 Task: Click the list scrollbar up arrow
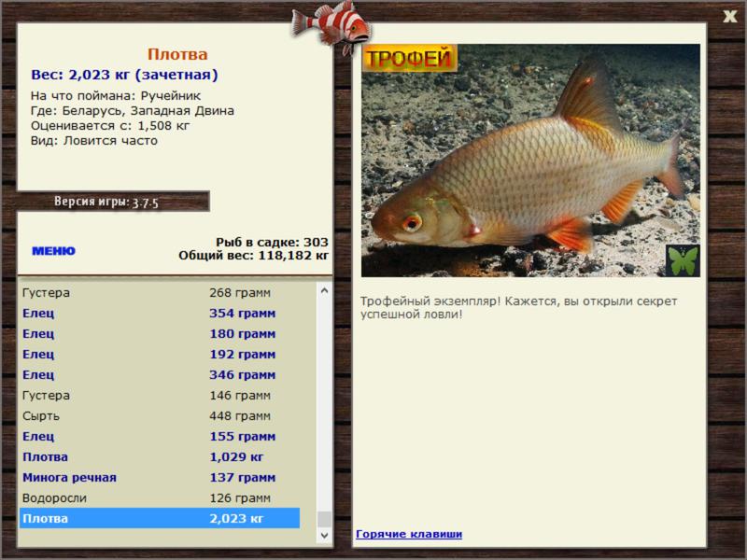click(324, 290)
